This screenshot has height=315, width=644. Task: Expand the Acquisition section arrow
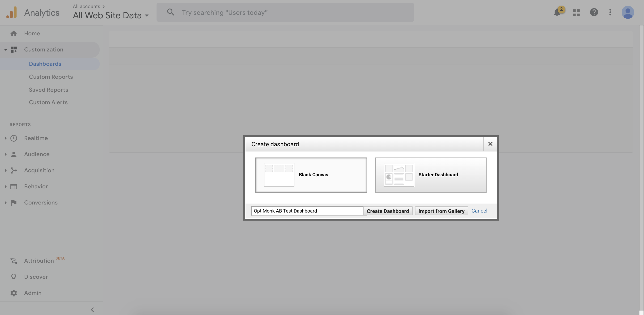point(6,170)
